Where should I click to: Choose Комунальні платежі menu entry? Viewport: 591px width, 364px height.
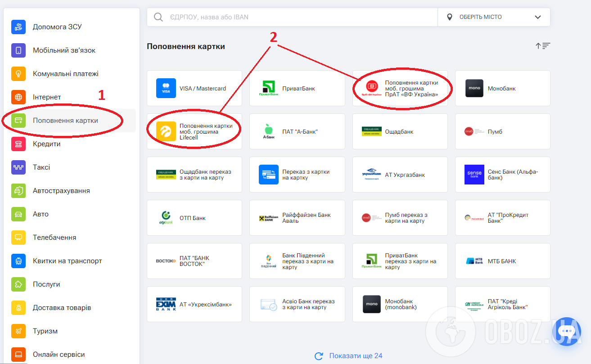pyautogui.click(x=69, y=74)
